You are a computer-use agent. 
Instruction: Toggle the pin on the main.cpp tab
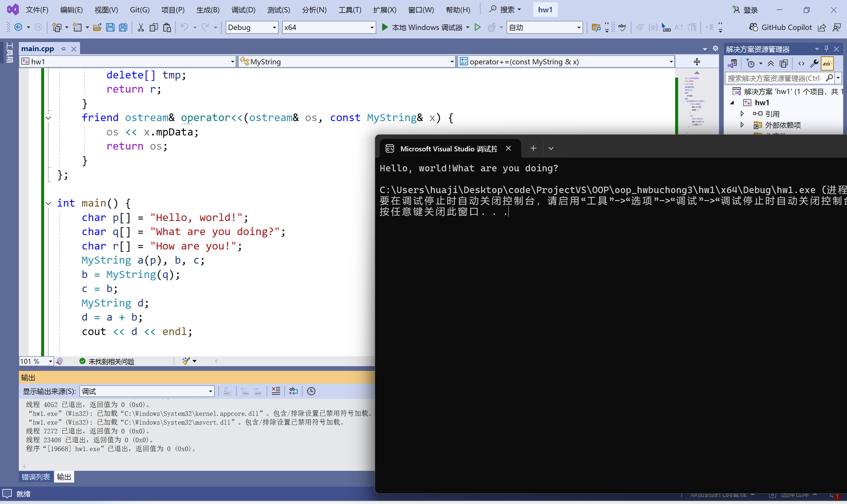pyautogui.click(x=63, y=49)
